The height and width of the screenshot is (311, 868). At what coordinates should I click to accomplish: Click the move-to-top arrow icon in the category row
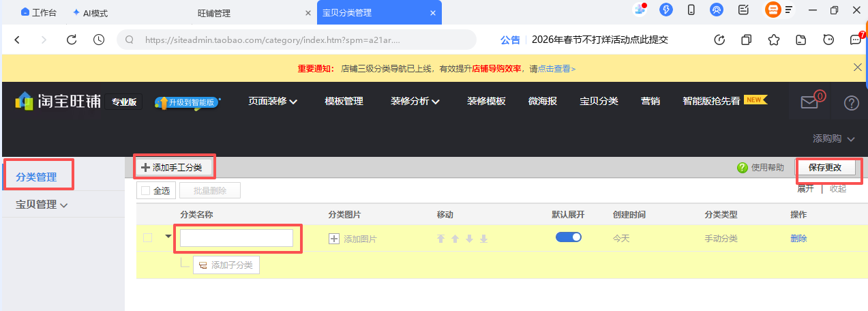pos(440,239)
